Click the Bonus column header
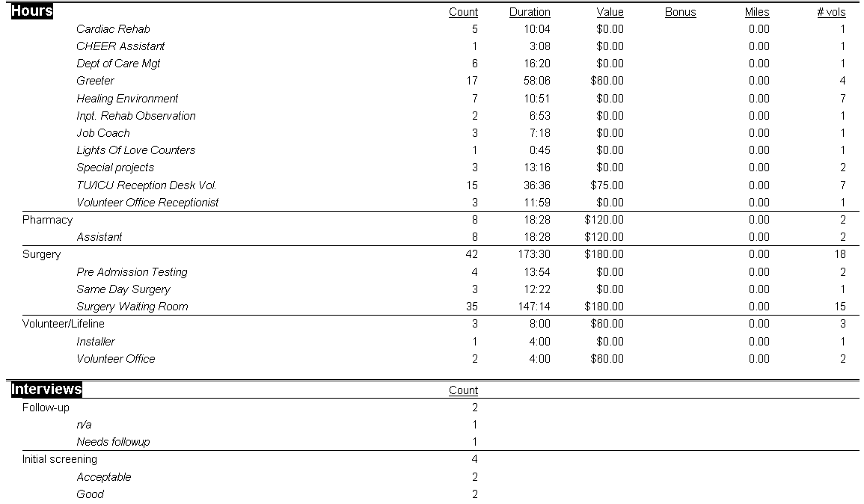This screenshot has width=864, height=504. [x=680, y=12]
